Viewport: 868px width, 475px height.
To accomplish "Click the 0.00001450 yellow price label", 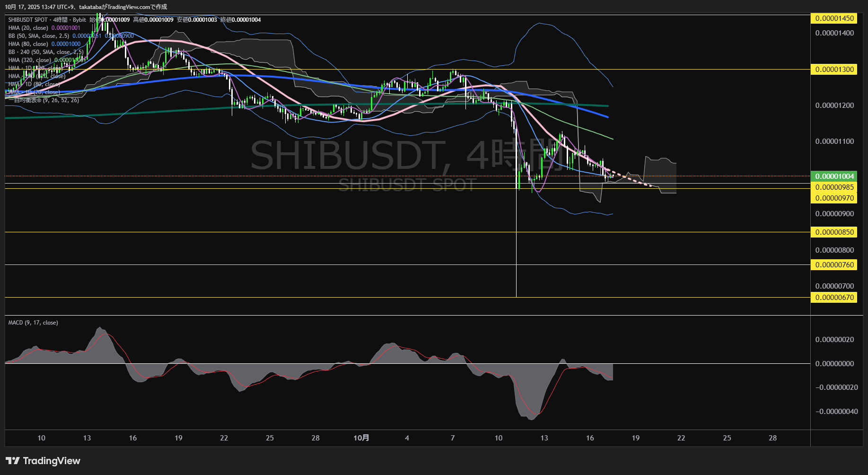I will click(834, 18).
